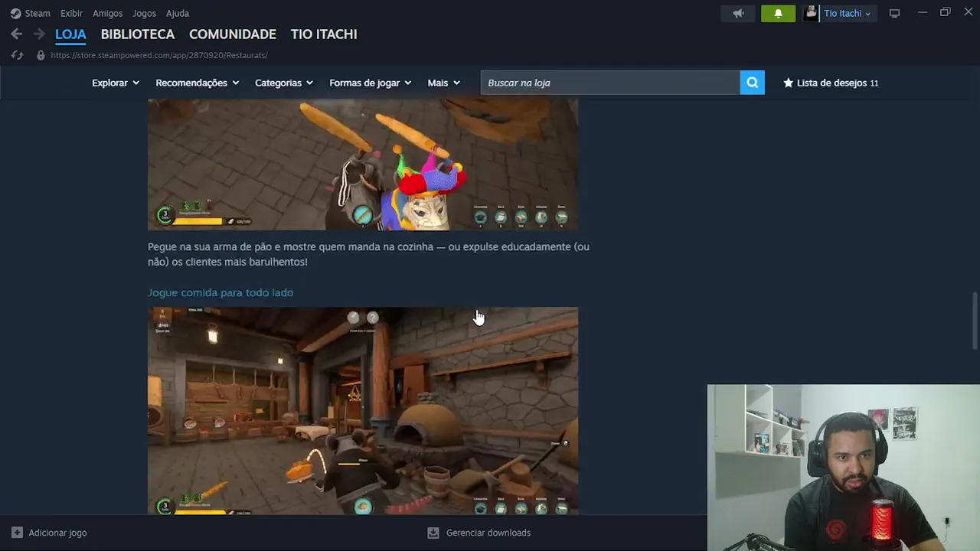
Task: Click the downloads tray icon
Action: 433,533
